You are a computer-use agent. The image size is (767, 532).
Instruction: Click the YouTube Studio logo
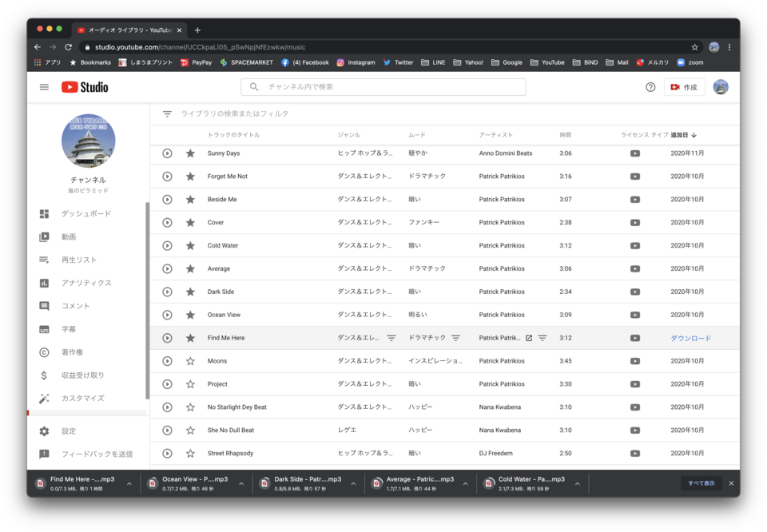[85, 87]
